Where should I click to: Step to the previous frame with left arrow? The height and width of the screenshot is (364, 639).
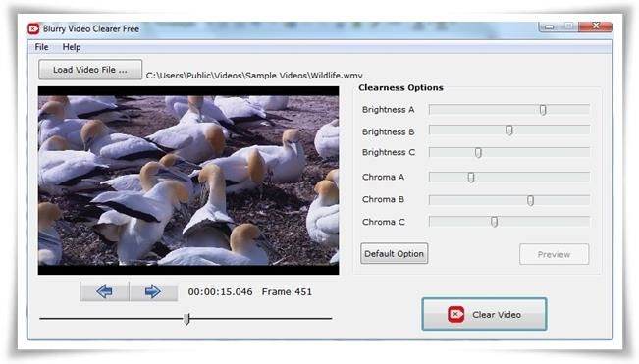(105, 291)
